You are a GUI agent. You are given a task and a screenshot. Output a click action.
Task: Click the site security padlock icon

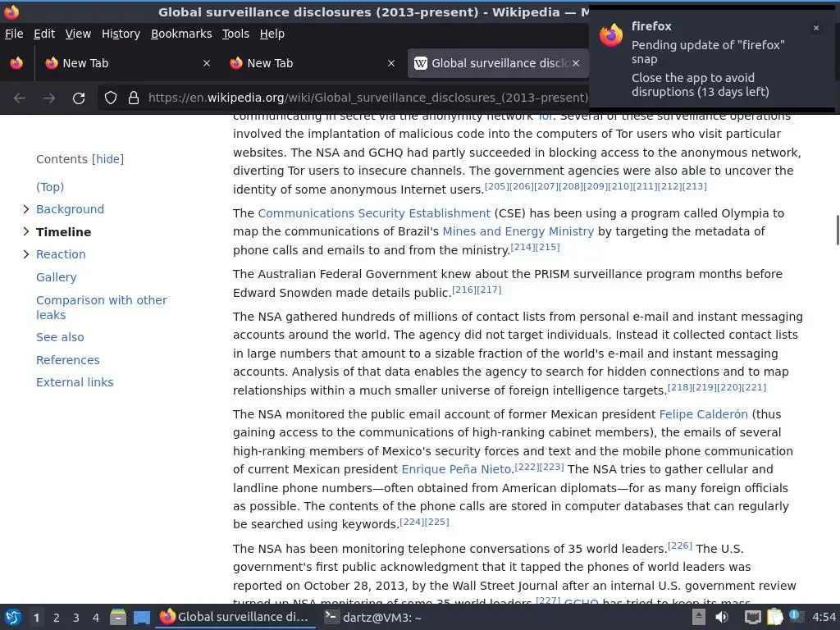(134, 98)
